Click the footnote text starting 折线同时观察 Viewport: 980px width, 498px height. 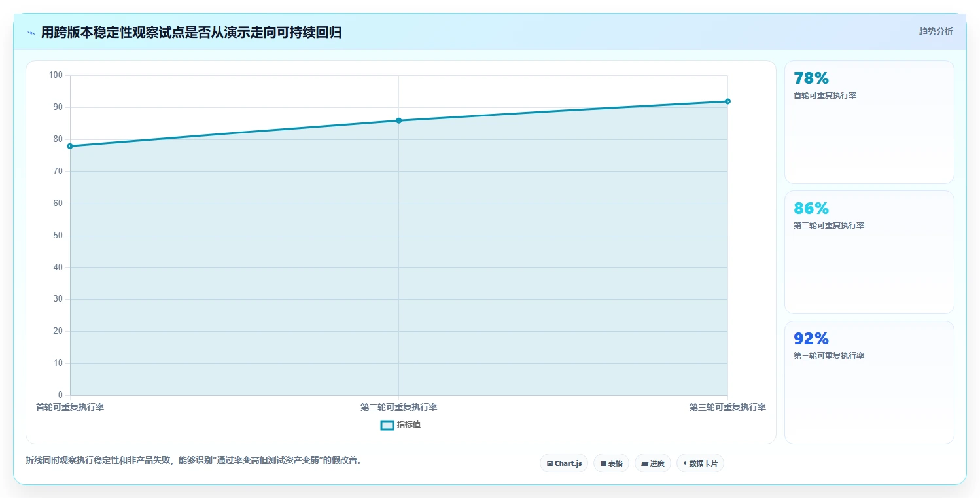pos(194,460)
